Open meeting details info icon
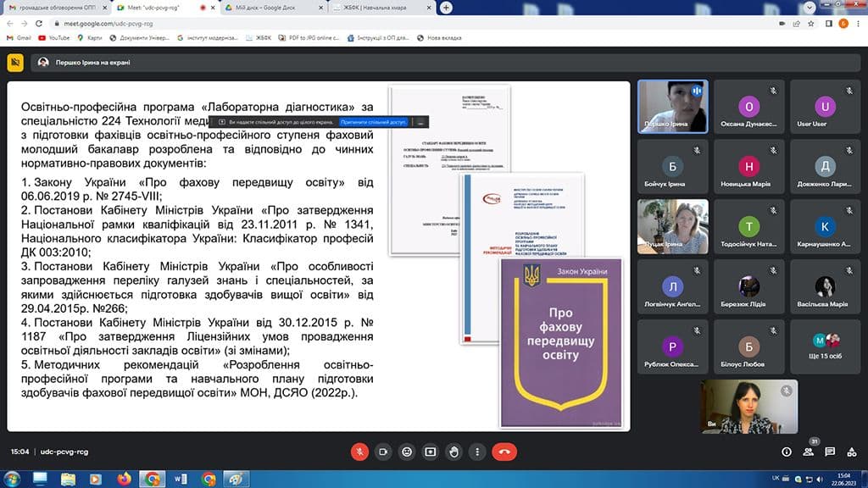The width and height of the screenshot is (868, 488). pyautogui.click(x=786, y=452)
